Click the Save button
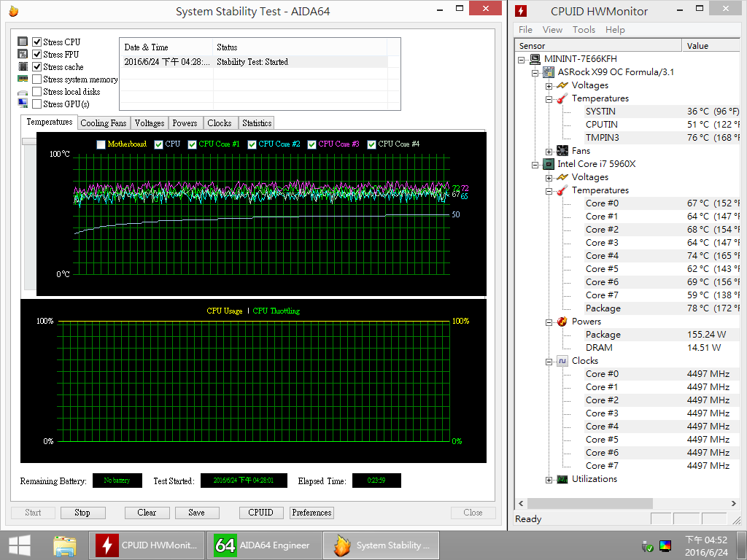 click(x=197, y=513)
